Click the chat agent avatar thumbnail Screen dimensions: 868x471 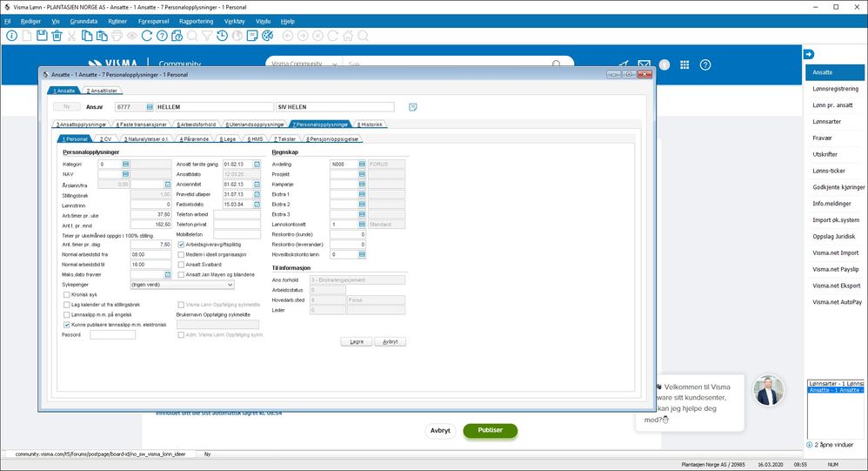768,389
